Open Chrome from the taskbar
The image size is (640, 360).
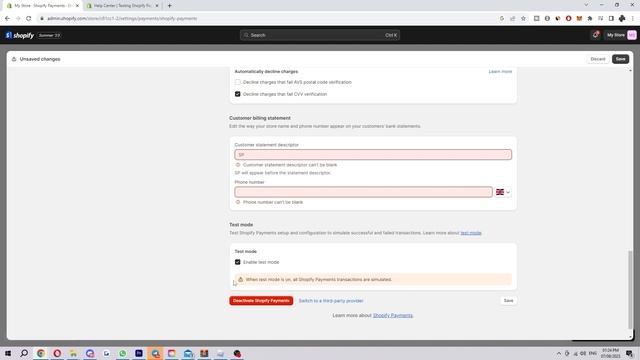point(41,353)
